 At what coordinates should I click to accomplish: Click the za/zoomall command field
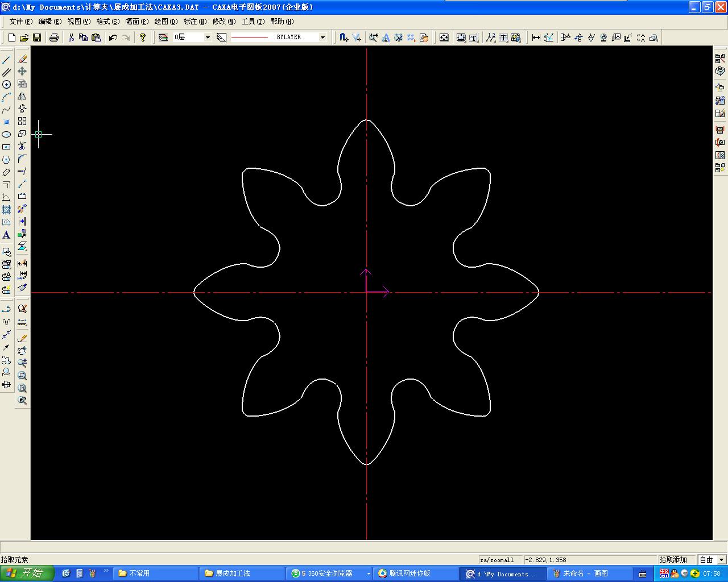[500, 560]
